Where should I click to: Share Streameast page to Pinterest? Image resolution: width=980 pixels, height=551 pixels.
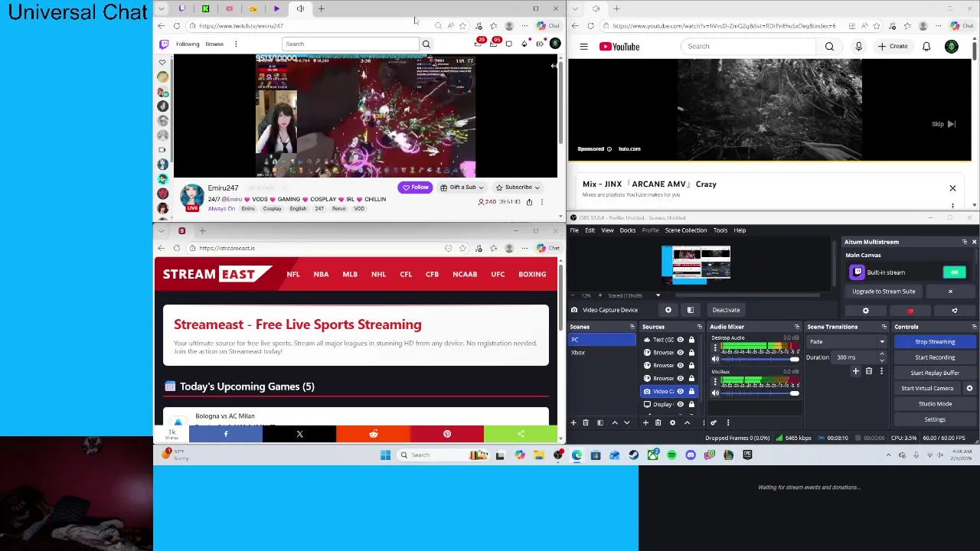[447, 434]
